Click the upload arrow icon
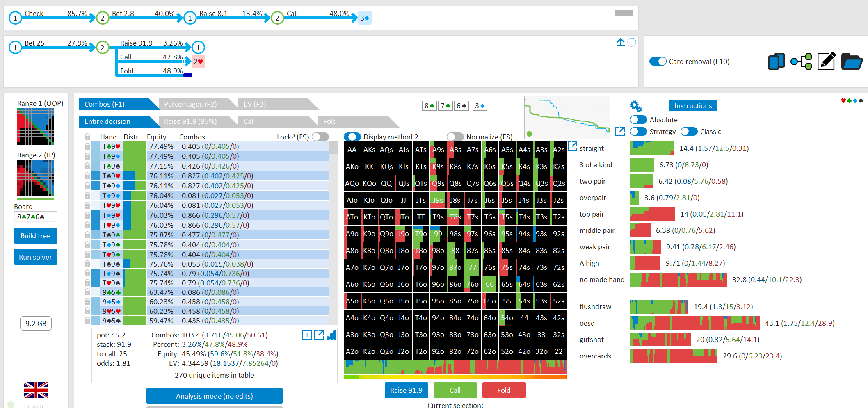 [621, 42]
